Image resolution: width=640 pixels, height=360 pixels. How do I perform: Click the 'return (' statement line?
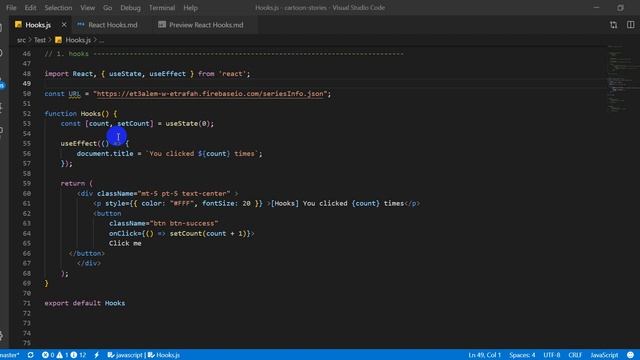coord(77,184)
